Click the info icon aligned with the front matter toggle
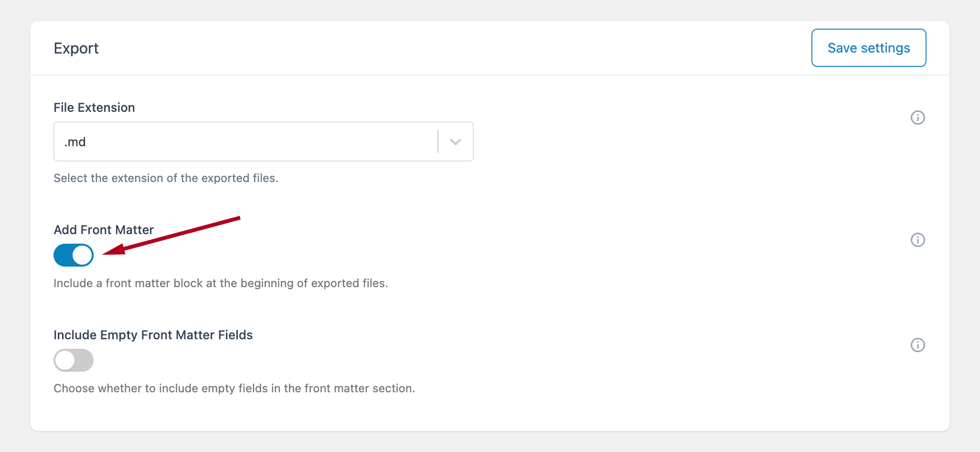 tap(917, 240)
